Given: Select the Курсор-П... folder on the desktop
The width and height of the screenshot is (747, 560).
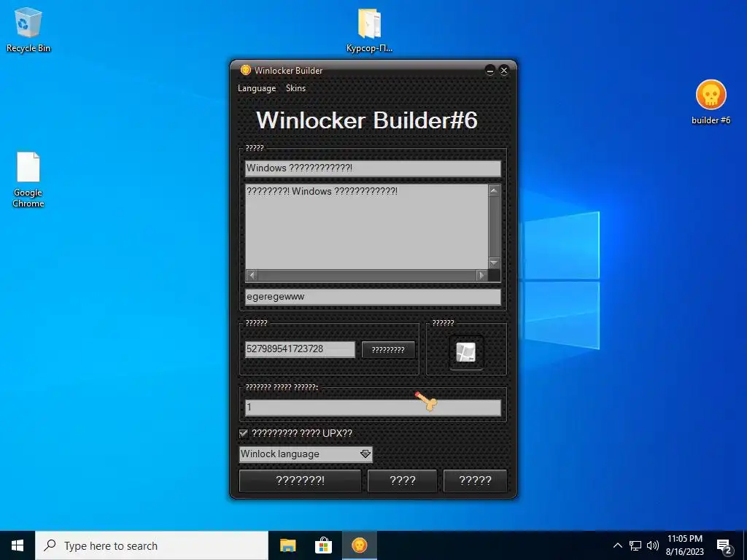Looking at the screenshot, I should [x=369, y=29].
